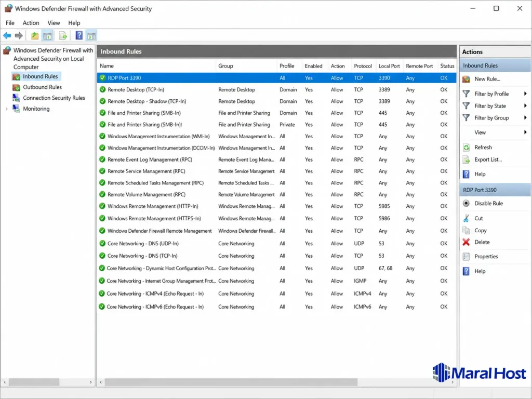The width and height of the screenshot is (532, 399).
Task: Click the Outbound Rules tree icon
Action: tap(16, 87)
